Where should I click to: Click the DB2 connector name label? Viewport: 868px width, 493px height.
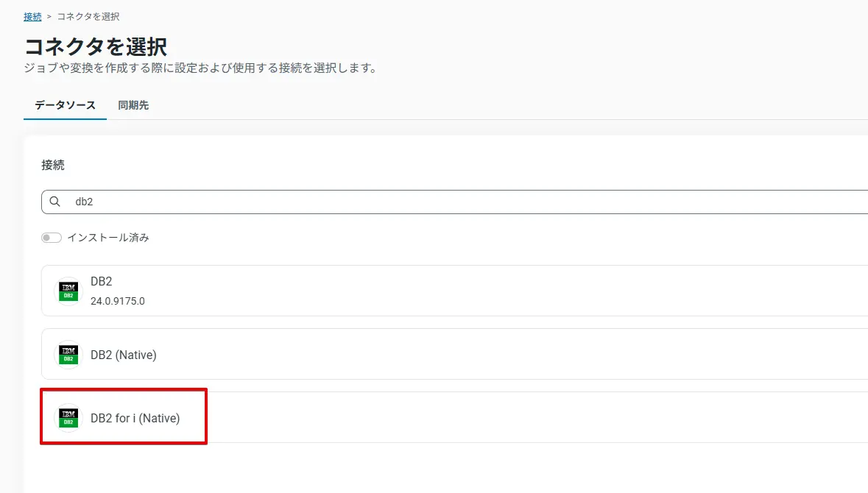tap(101, 281)
